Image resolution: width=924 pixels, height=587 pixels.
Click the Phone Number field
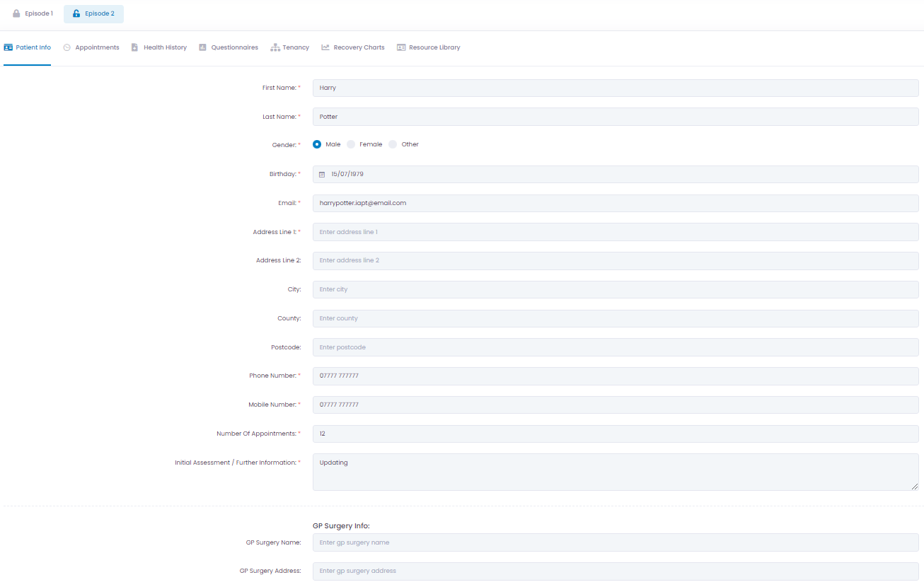616,376
